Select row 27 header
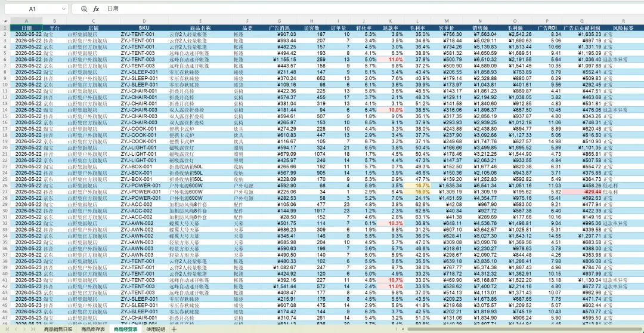This screenshot has width=644, height=333. pyautogui.click(x=5, y=192)
